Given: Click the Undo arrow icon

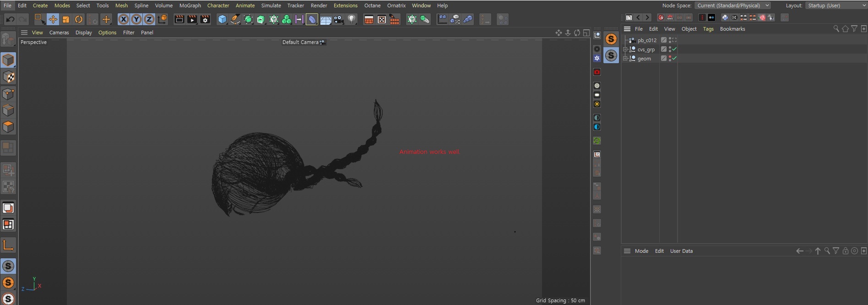Looking at the screenshot, I should (x=10, y=19).
